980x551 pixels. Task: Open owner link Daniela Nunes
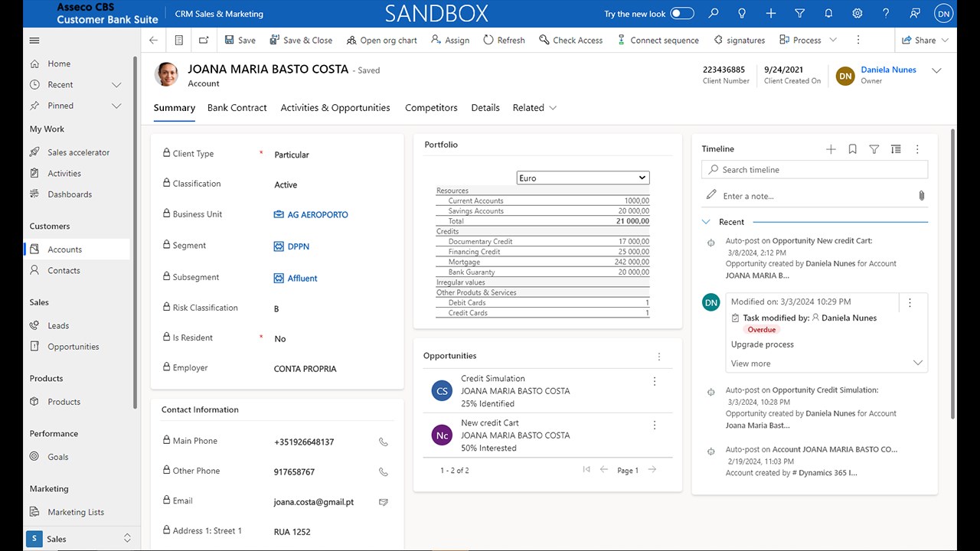pos(888,70)
